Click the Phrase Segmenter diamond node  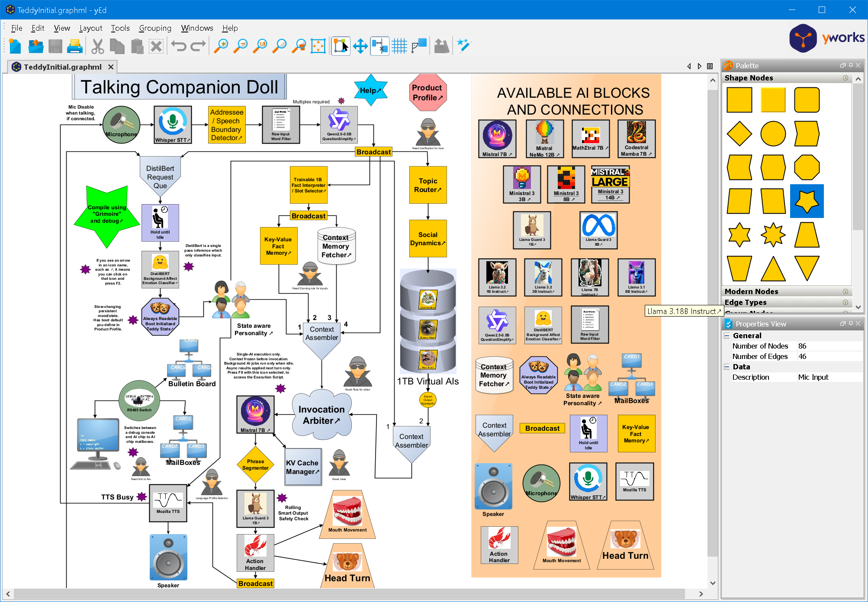[x=256, y=465]
